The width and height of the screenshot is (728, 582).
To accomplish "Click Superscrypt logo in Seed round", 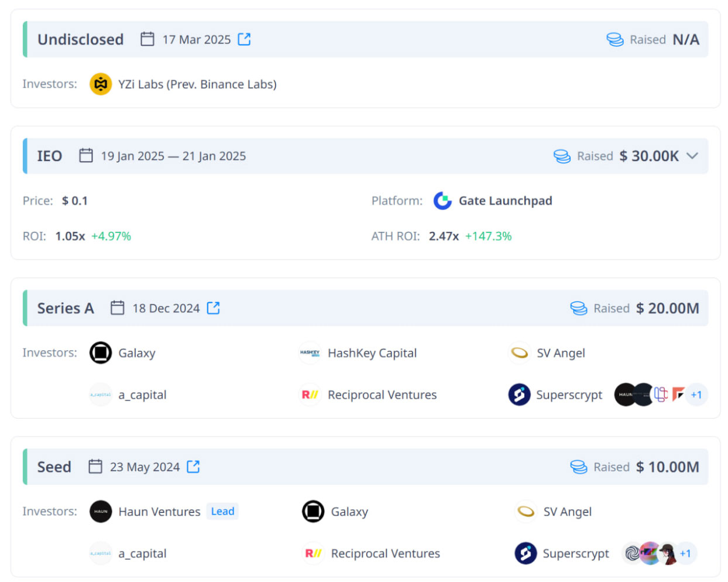I will [526, 553].
